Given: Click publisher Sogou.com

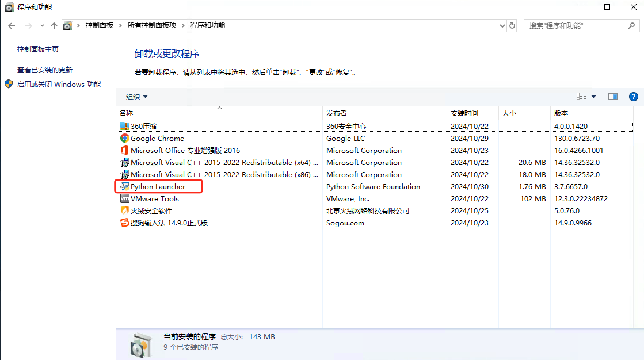Looking at the screenshot, I should (x=345, y=223).
